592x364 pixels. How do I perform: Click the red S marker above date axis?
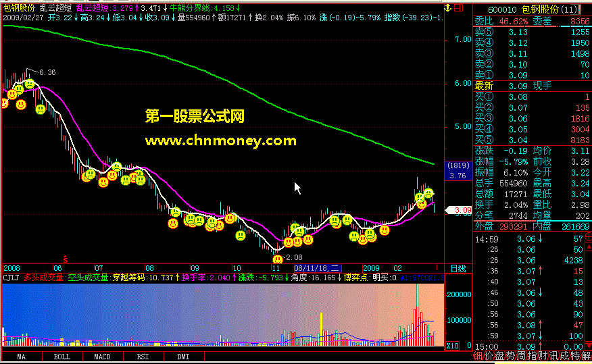pyautogui.click(x=66, y=259)
